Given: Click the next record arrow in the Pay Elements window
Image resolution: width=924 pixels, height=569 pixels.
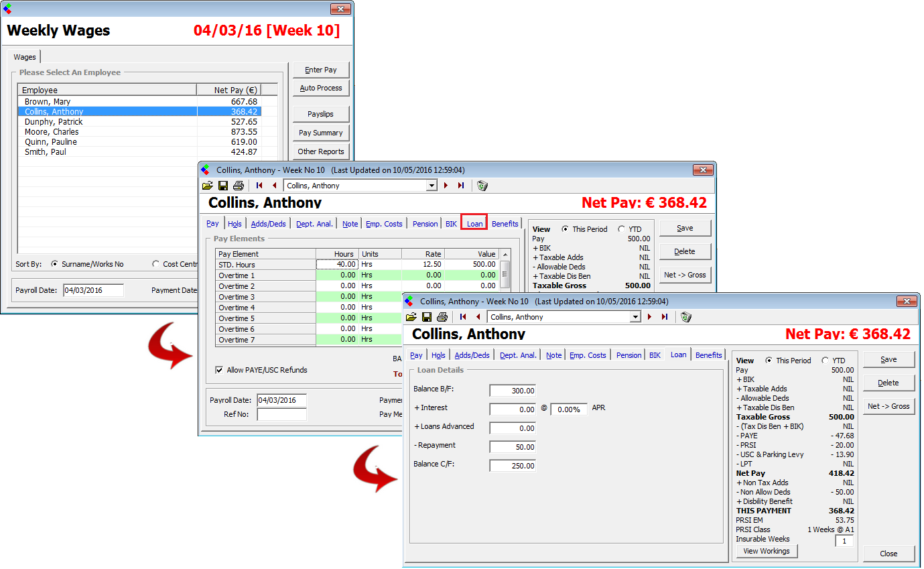Looking at the screenshot, I should tap(446, 186).
